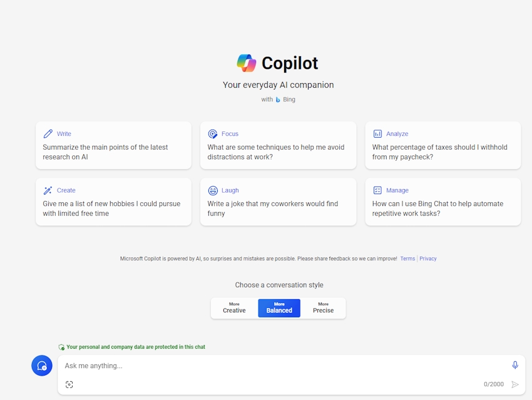Open the Terms link
This screenshot has width=532, height=400.
click(x=407, y=258)
